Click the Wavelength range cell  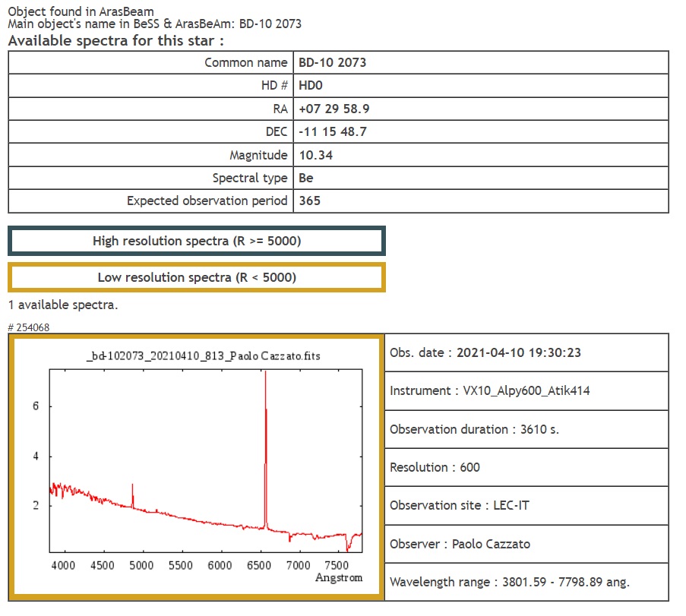click(509, 582)
